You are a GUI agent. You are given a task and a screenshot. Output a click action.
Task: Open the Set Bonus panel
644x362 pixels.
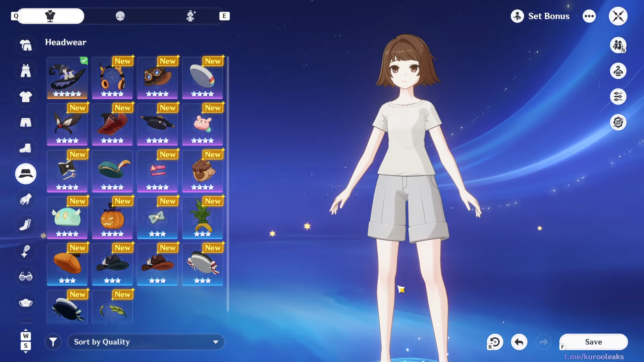pyautogui.click(x=540, y=16)
